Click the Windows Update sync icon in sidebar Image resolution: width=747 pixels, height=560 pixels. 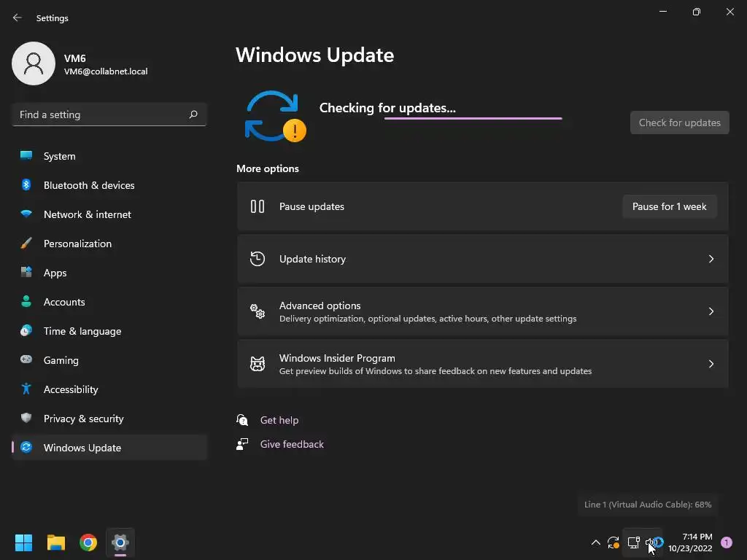[x=26, y=447]
